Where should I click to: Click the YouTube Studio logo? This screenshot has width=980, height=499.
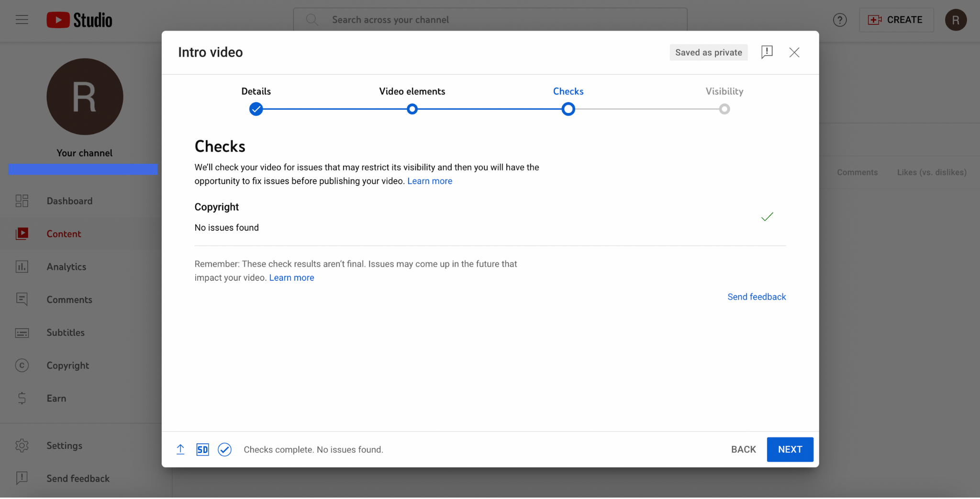pos(79,20)
